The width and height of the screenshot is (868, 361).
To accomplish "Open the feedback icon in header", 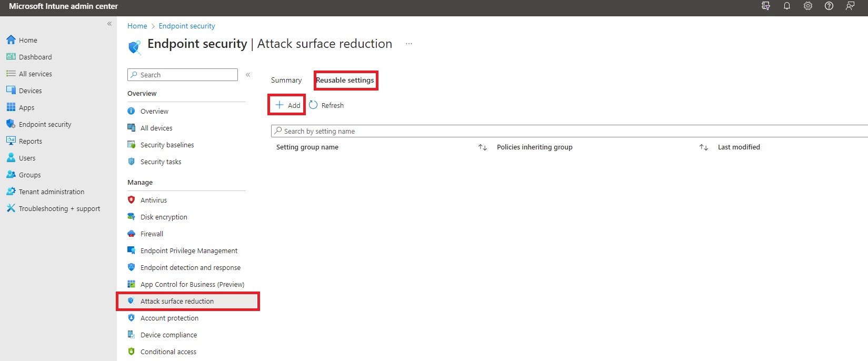I will (x=850, y=6).
